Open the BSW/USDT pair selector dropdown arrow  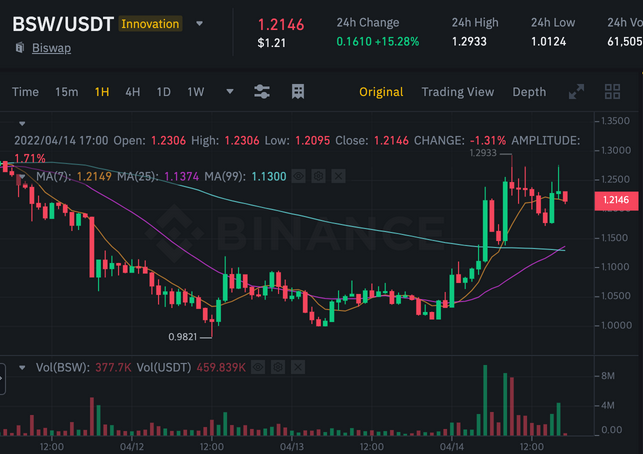point(199,24)
